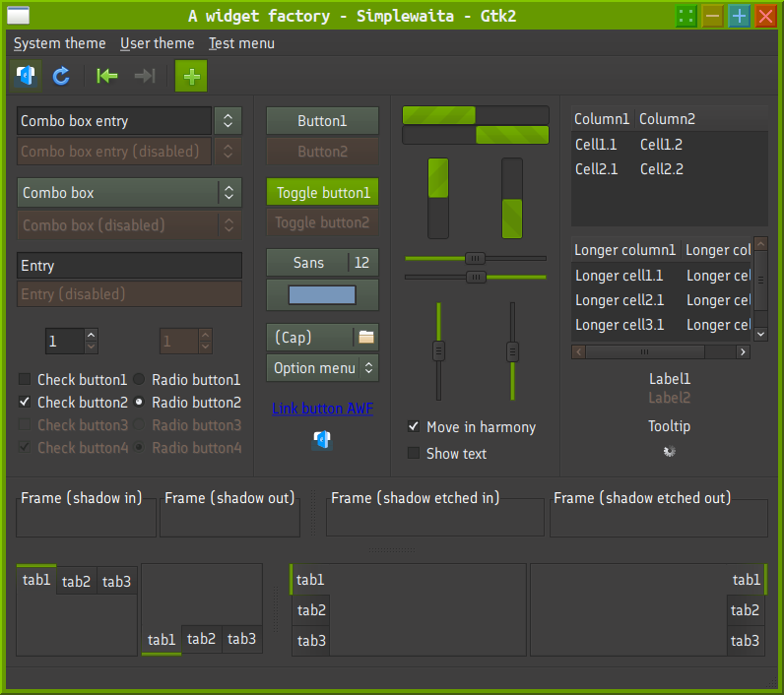Click the green go-to-first arrow icon
The width and height of the screenshot is (784, 695).
[107, 76]
